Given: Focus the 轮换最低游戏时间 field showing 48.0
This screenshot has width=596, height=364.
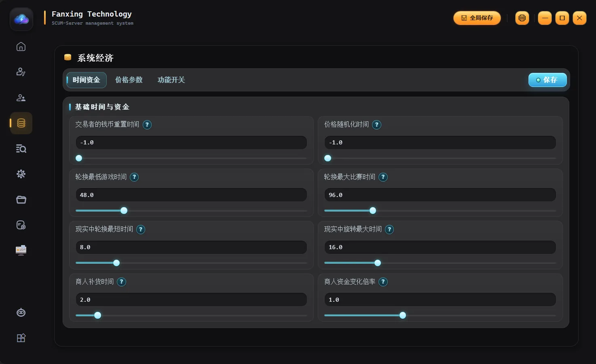Looking at the screenshot, I should [191, 195].
